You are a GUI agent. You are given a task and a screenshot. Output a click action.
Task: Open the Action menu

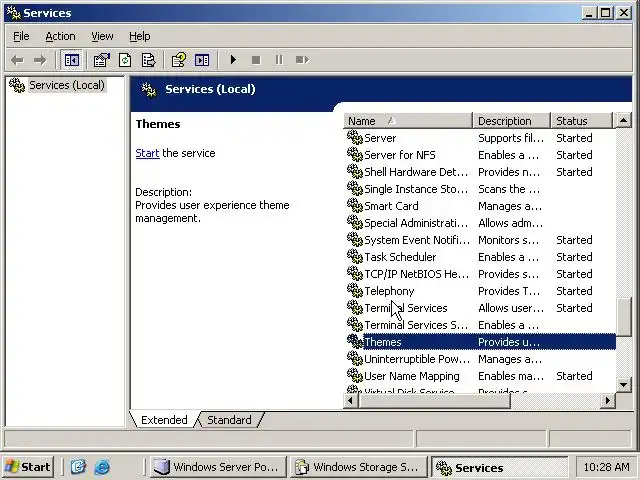60,36
